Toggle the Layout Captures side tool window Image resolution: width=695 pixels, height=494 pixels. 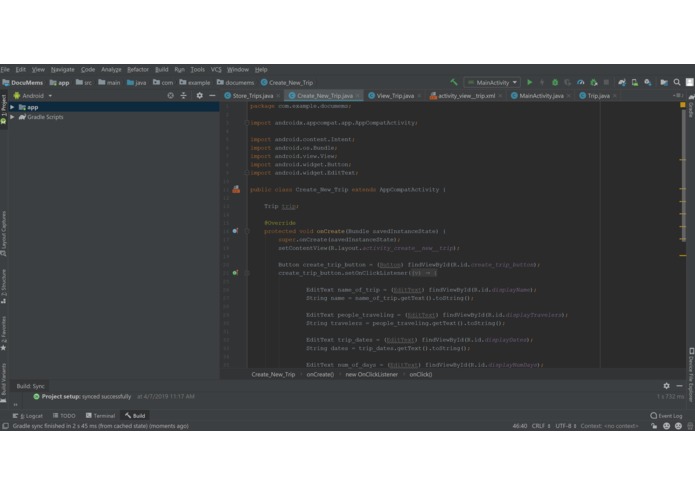(4, 233)
